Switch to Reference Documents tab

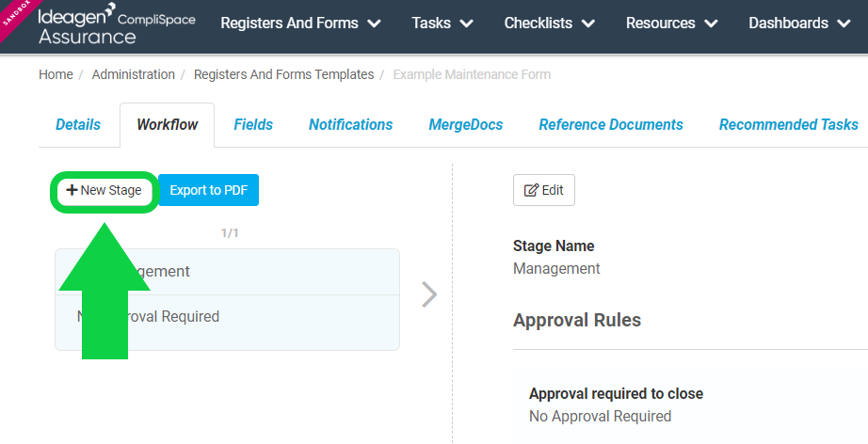coord(611,125)
